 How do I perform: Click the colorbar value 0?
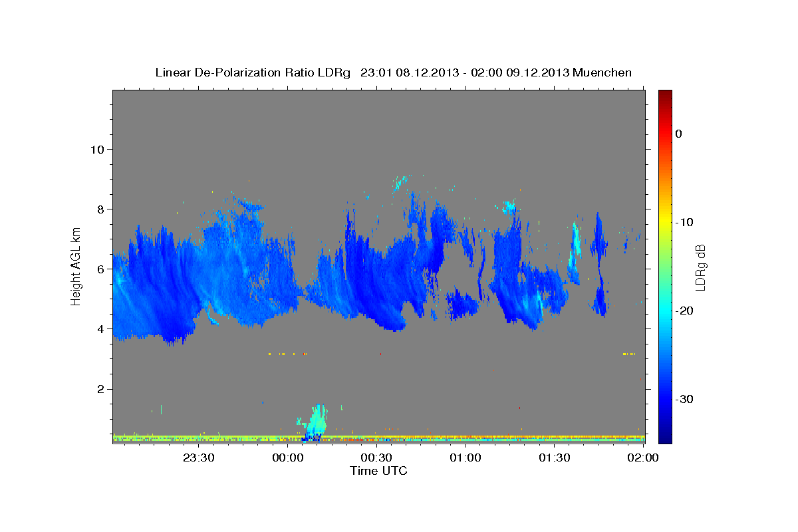(678, 134)
